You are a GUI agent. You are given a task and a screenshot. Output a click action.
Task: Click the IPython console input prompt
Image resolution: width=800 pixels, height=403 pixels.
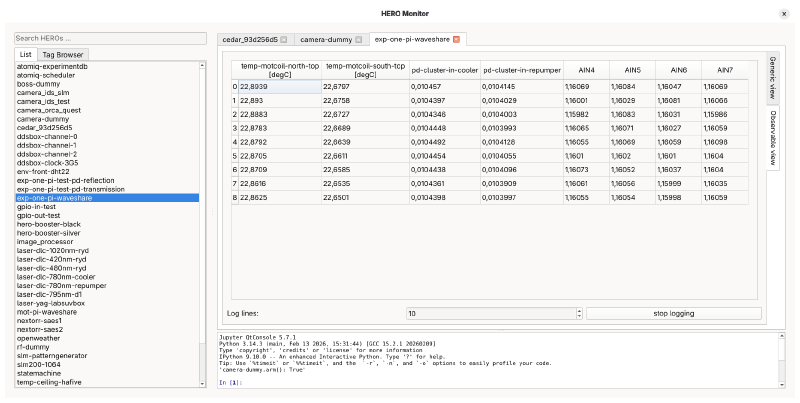231,383
